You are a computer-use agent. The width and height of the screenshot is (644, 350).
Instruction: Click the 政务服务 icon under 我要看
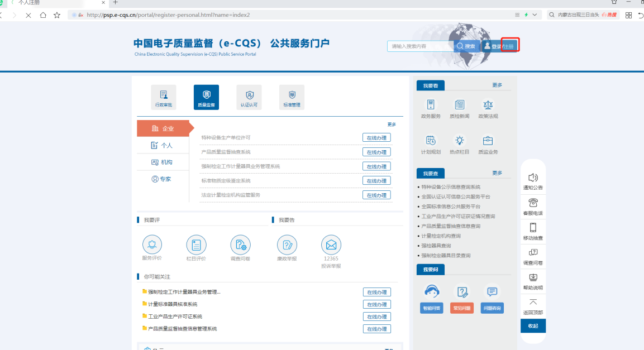[431, 105]
